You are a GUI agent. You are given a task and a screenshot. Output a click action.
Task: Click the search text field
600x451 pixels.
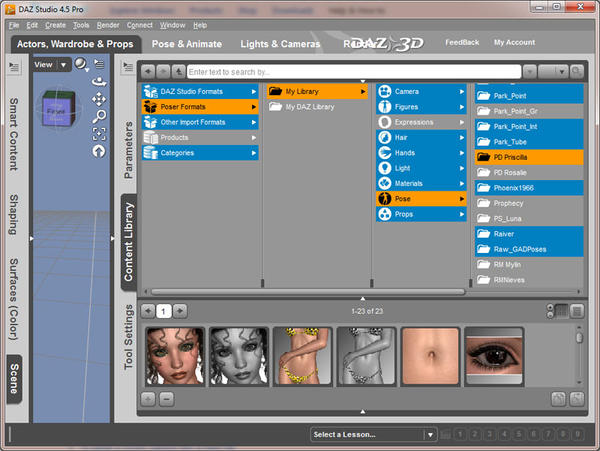354,72
